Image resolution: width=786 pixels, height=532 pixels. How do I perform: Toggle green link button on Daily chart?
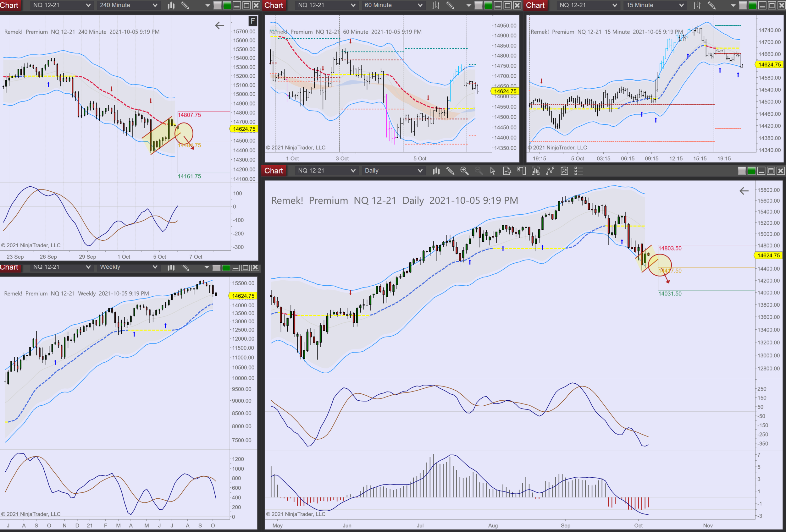coord(751,171)
